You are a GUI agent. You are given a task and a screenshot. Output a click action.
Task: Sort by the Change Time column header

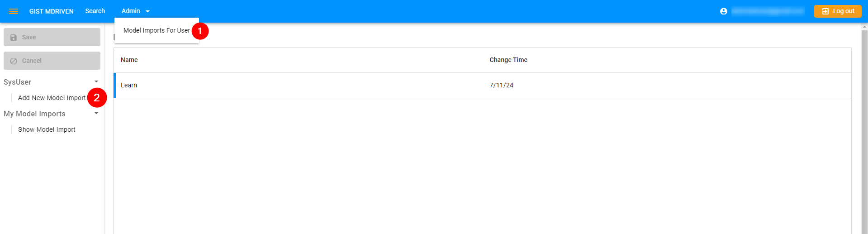(x=508, y=60)
